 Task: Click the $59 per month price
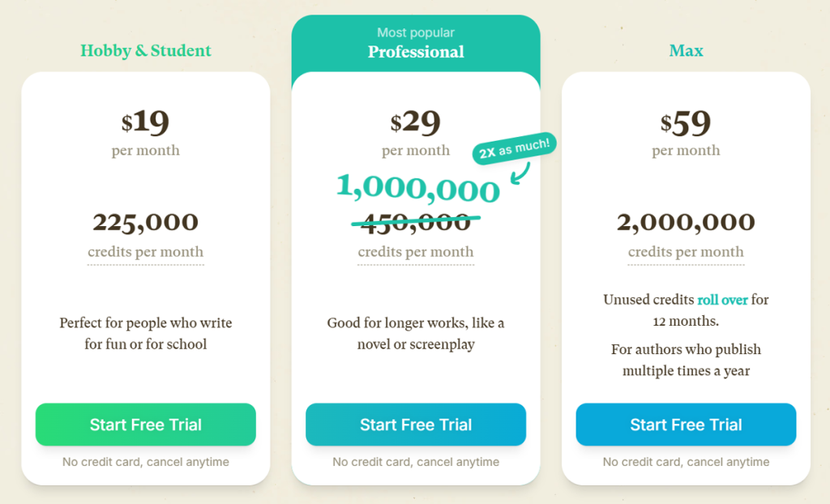point(686,123)
